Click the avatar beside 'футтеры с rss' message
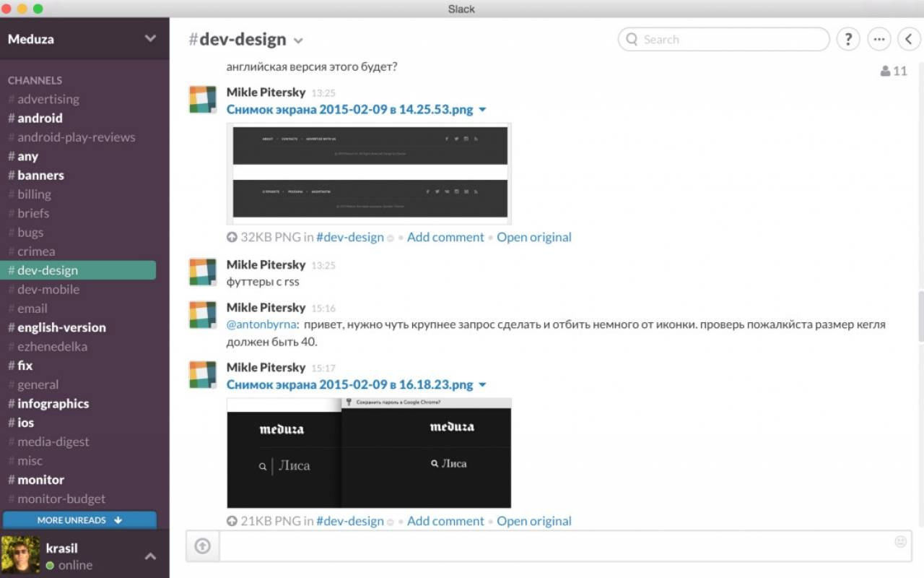Screen dimensions: 924x578 pyautogui.click(x=203, y=272)
